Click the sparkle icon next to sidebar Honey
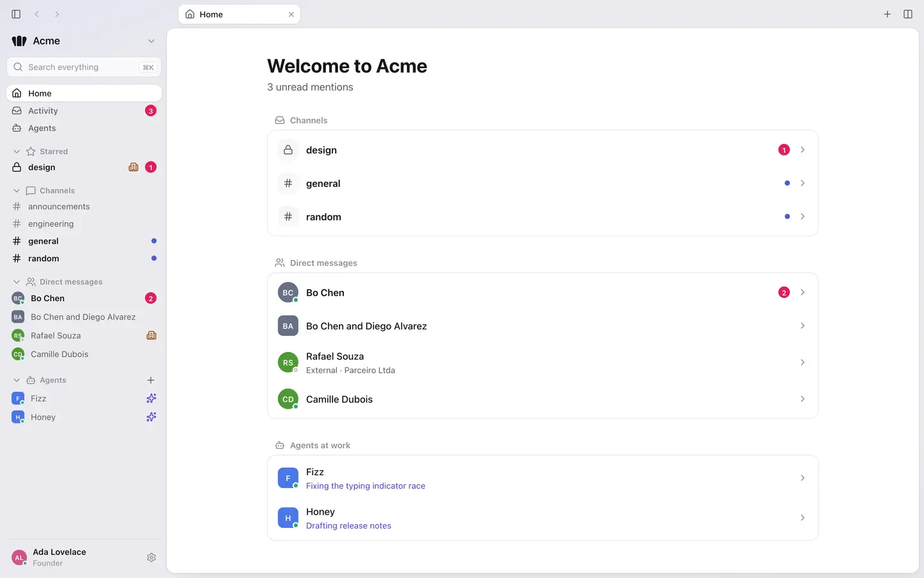The height and width of the screenshot is (578, 924). tap(151, 417)
